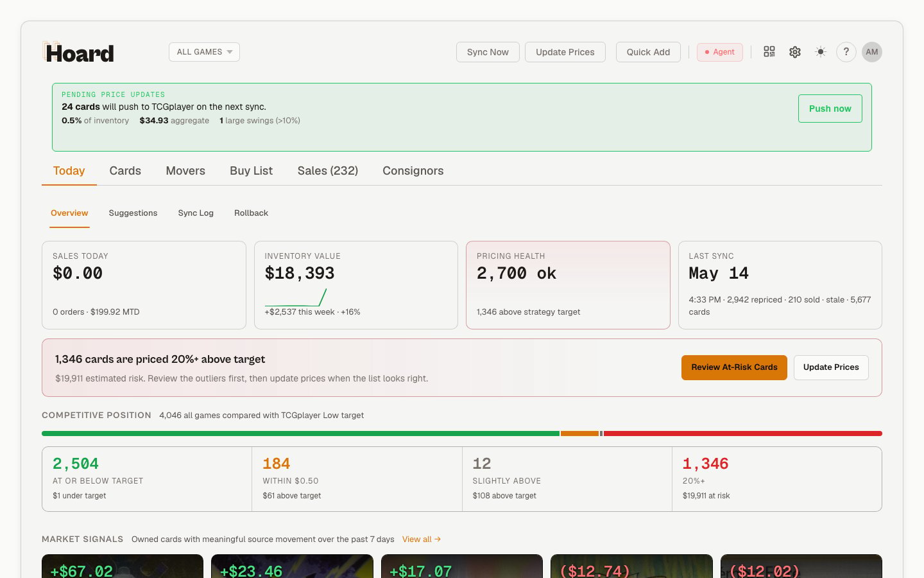This screenshot has width=924, height=578.
Task: Click the Sync Now button
Action: [x=488, y=52]
